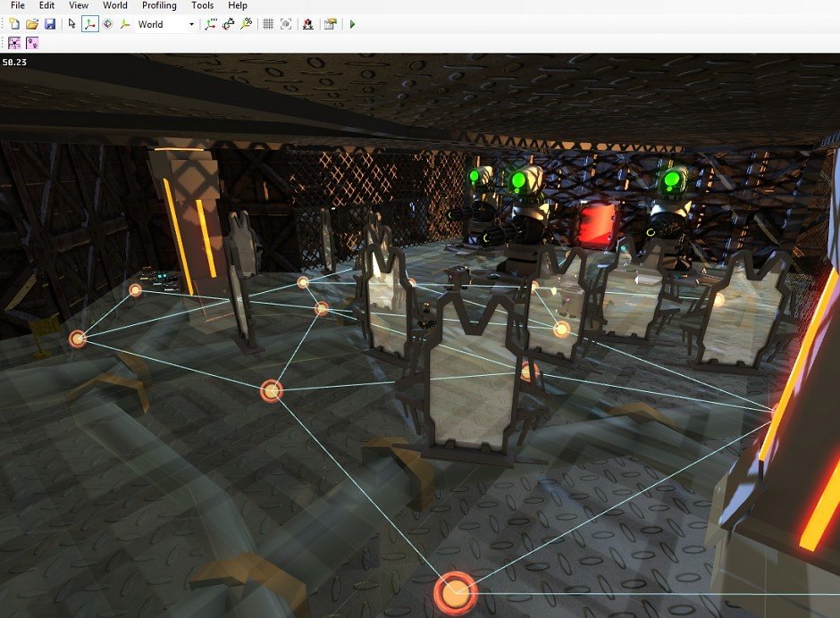The height and width of the screenshot is (618, 840).
Task: Open the World menu
Action: 114,5
